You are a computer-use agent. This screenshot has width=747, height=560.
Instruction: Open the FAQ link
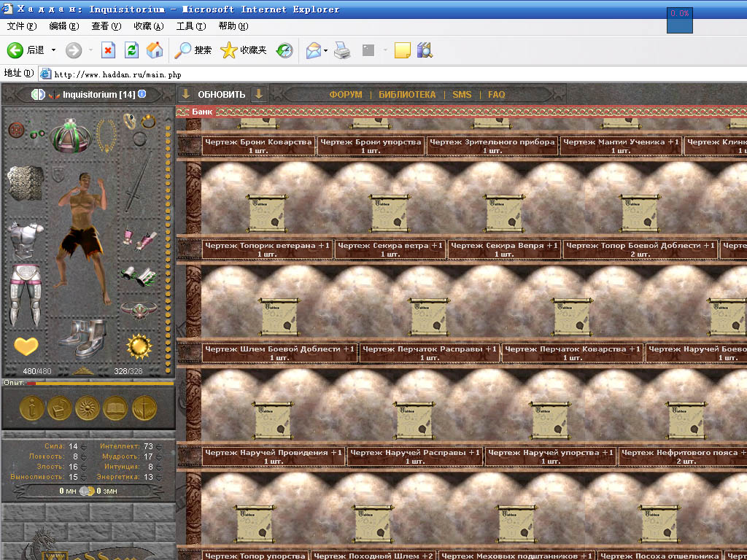tap(496, 94)
